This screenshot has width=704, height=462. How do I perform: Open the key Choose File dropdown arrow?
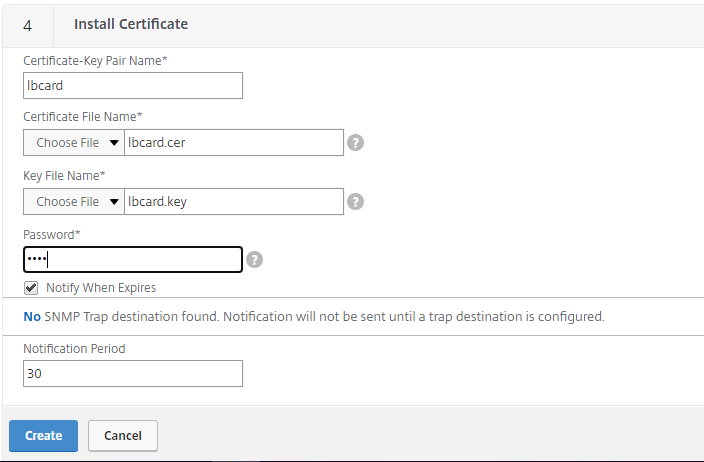click(x=115, y=202)
